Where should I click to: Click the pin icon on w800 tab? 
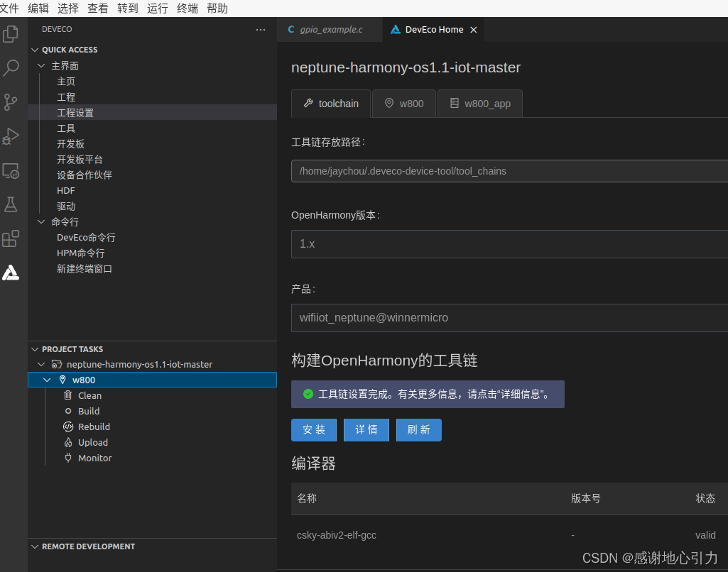pyautogui.click(x=389, y=103)
